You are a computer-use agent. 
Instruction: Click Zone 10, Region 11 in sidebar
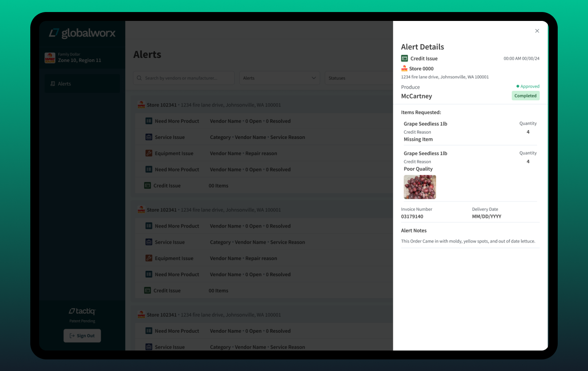point(79,61)
